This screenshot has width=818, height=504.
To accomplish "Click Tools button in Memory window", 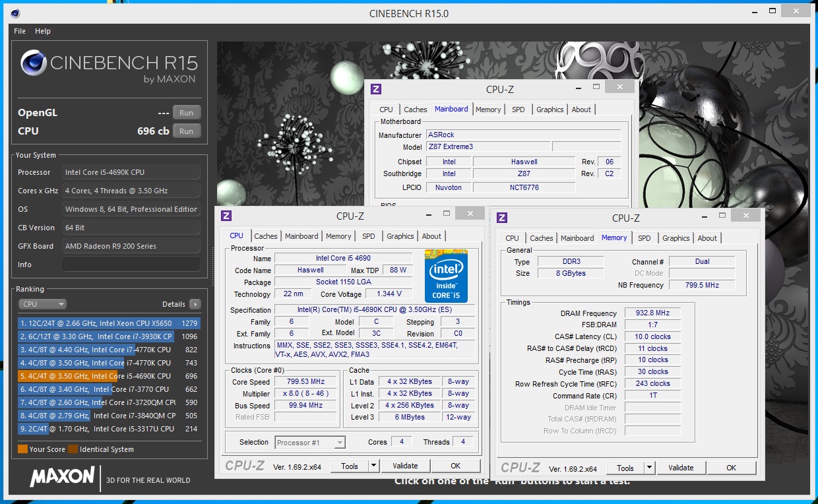I will (x=625, y=468).
